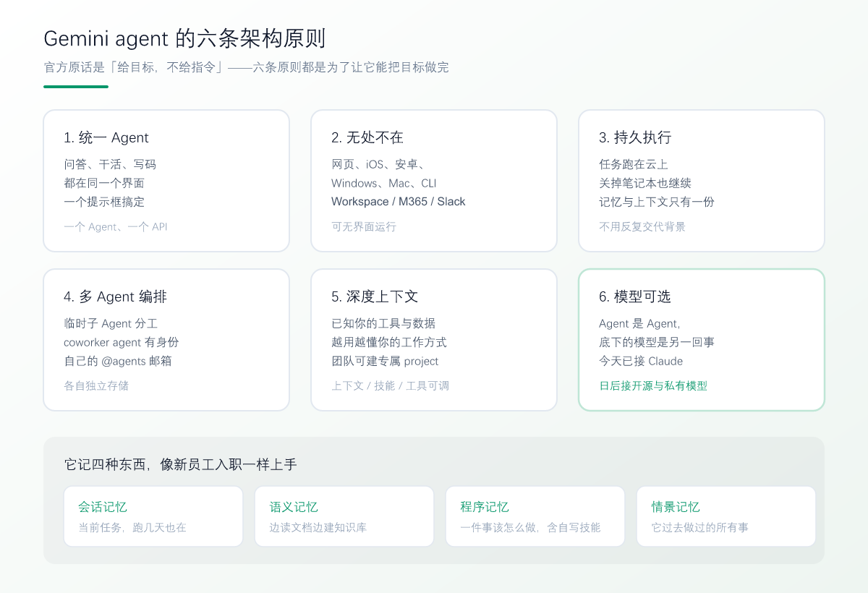The width and height of the screenshot is (868, 593).
Task: Click the line 'Windows、Mac、CLI'
Action: point(384,183)
